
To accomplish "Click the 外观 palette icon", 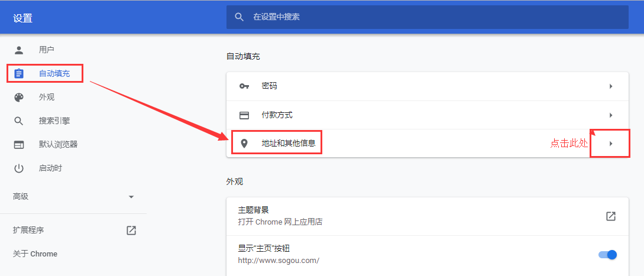I will [19, 98].
